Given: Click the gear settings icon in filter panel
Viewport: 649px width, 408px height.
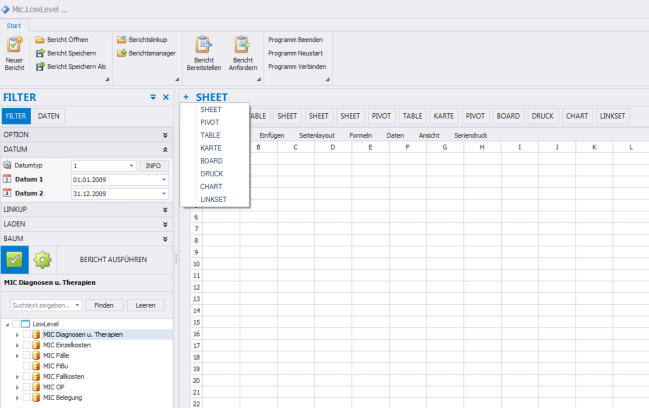Looking at the screenshot, I should 42,259.
